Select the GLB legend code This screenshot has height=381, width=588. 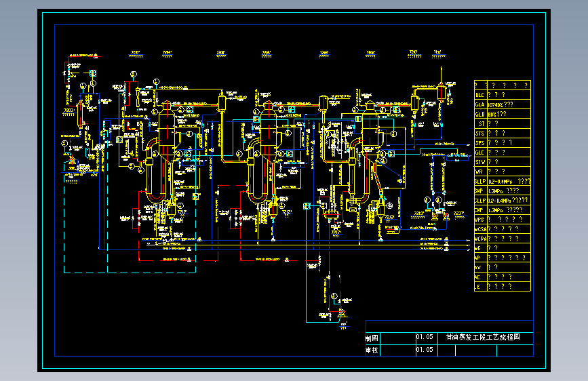(x=480, y=115)
